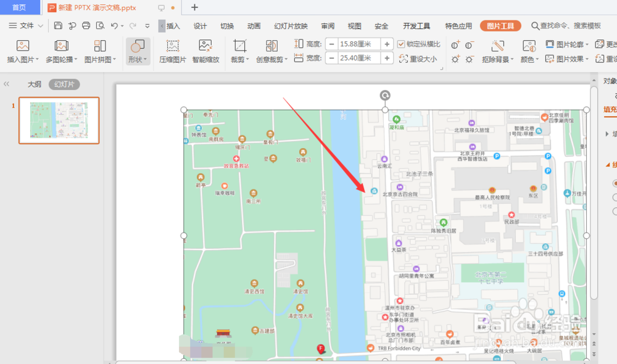The image size is (617, 364).
Task: Open the 开发工具 Developer tab
Action: click(416, 26)
